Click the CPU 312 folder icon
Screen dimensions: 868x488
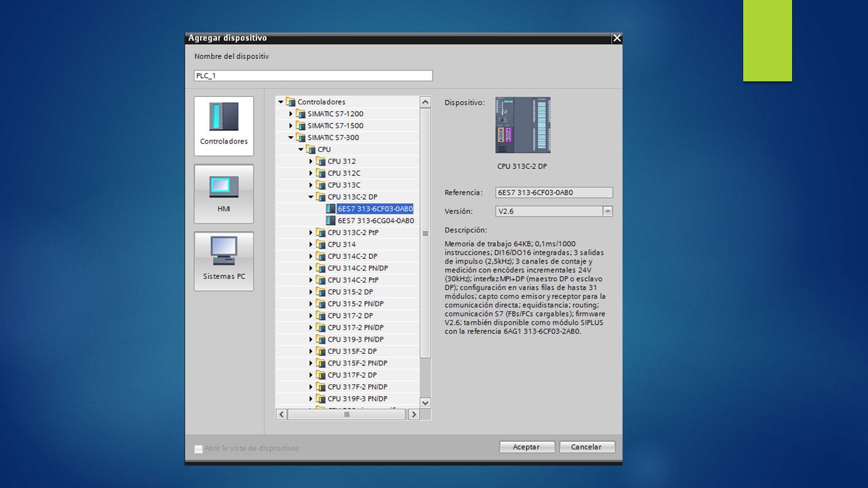(321, 161)
